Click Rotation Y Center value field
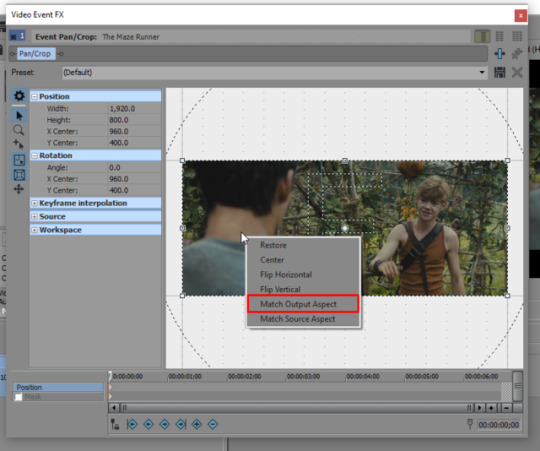Screen dimensions: 540x451 134,190
